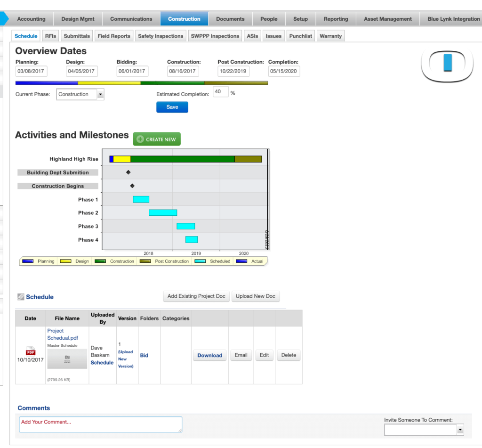Click the Phase 4 Gantt bar

point(192,239)
